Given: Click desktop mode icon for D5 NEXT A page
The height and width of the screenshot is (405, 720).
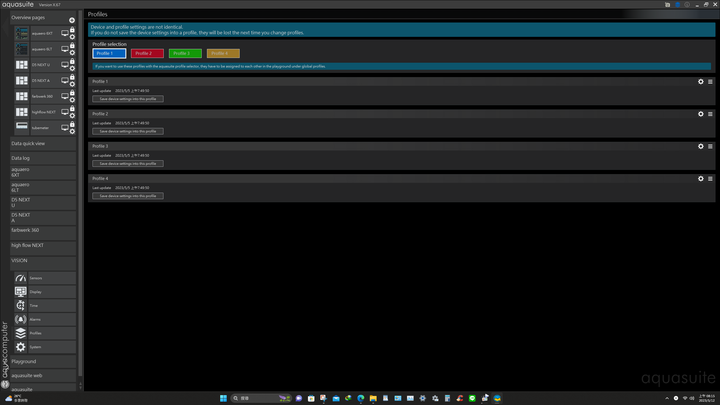Looking at the screenshot, I should tap(65, 81).
